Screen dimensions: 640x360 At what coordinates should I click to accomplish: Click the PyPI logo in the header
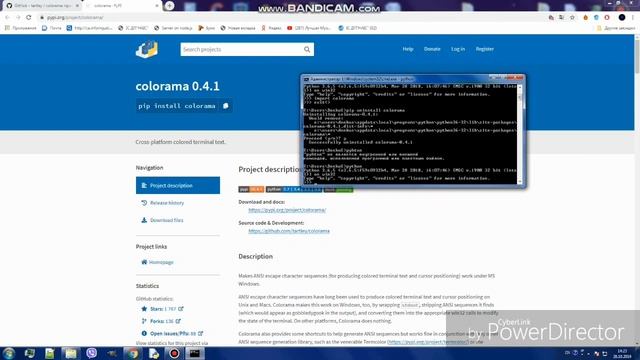147,49
